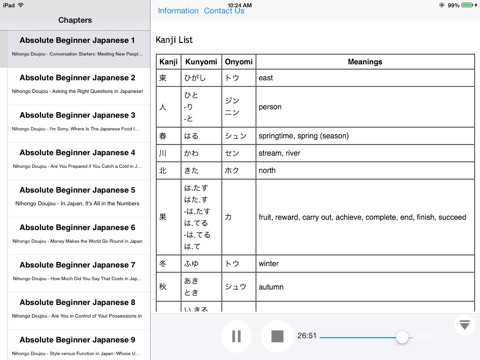Click the onyomi cell シュウ
Viewport: 480px width, 360px height.
click(x=239, y=287)
